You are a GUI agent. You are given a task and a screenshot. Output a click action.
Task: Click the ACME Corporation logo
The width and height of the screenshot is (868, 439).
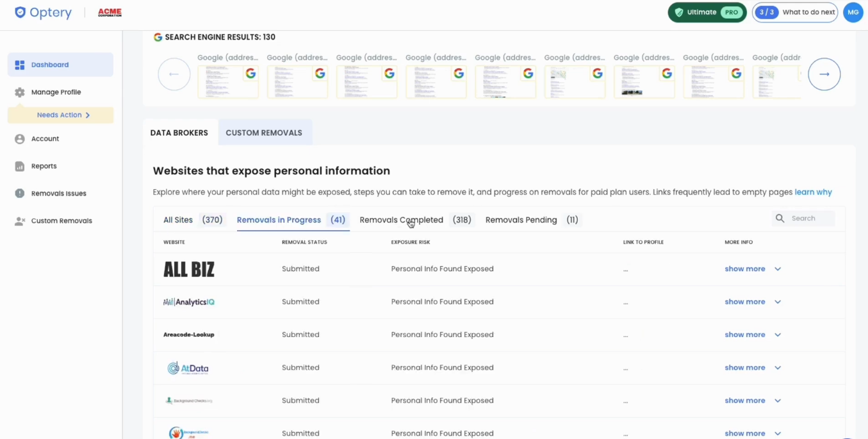pyautogui.click(x=110, y=12)
